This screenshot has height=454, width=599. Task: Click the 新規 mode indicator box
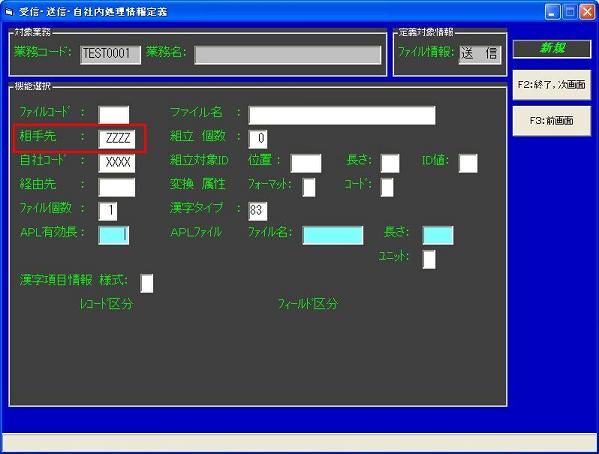point(552,49)
